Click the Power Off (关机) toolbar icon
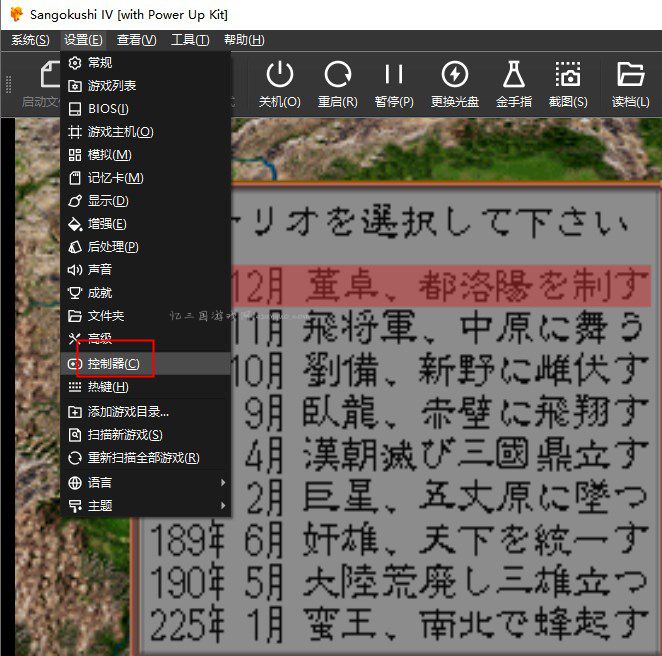Viewport: 662px width, 656px height. pos(279,74)
